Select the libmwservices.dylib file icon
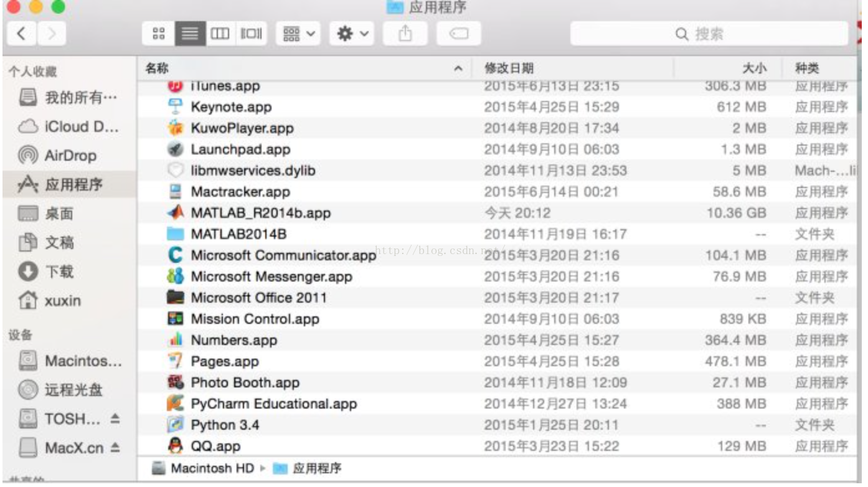This screenshot has height=487, width=868. point(176,171)
